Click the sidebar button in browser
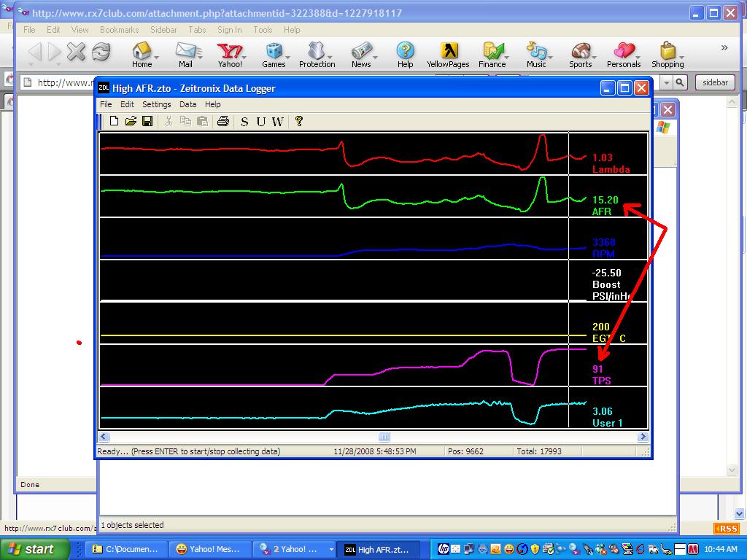This screenshot has height=560, width=747. coord(715,82)
